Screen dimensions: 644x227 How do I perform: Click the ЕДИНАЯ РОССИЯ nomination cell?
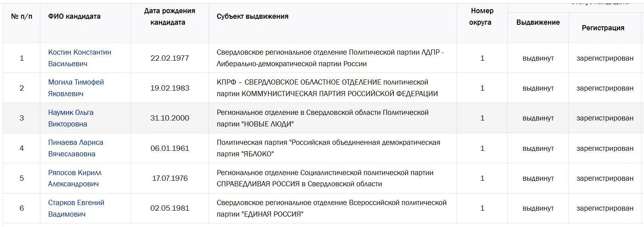(x=333, y=208)
